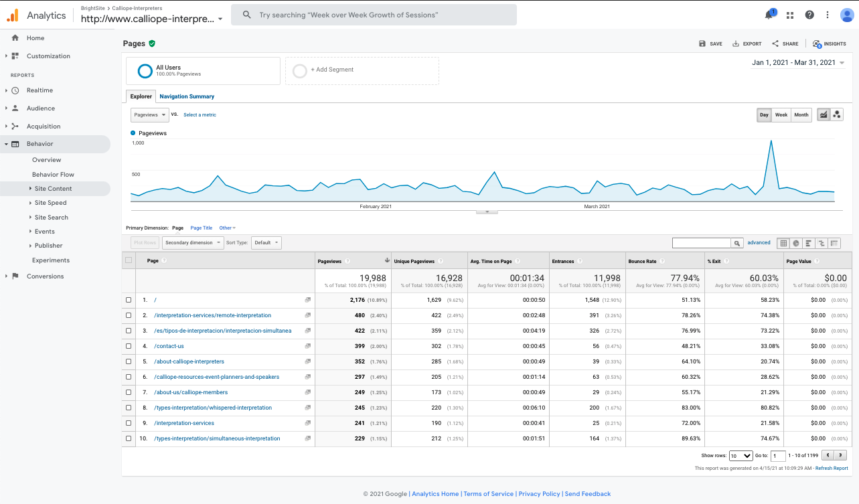Open the Insights panel
This screenshot has height=504, width=859.
(x=829, y=44)
